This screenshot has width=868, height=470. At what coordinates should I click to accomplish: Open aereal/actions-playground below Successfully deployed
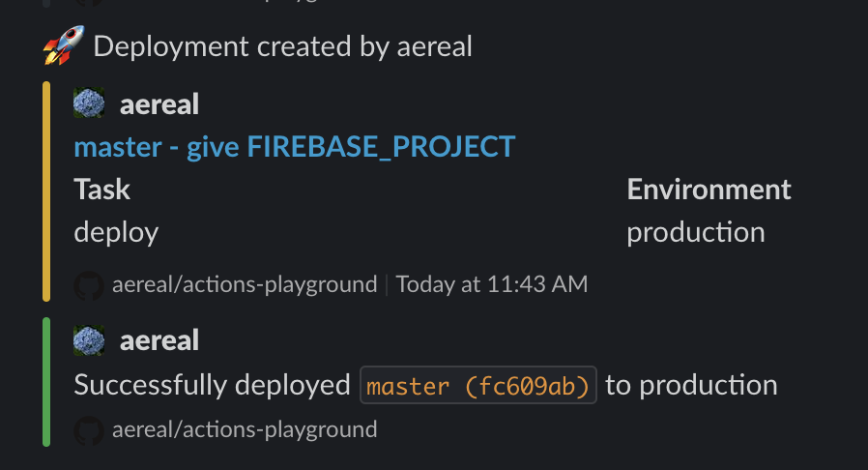click(245, 430)
